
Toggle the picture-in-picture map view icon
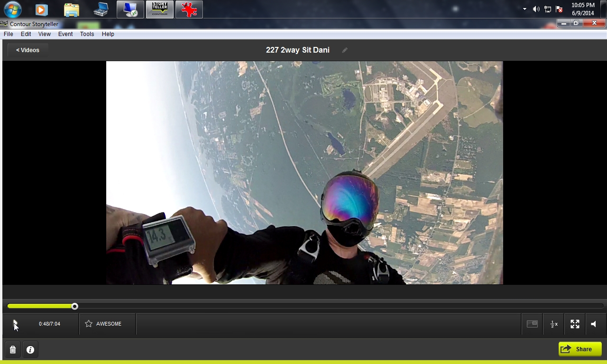point(532,324)
